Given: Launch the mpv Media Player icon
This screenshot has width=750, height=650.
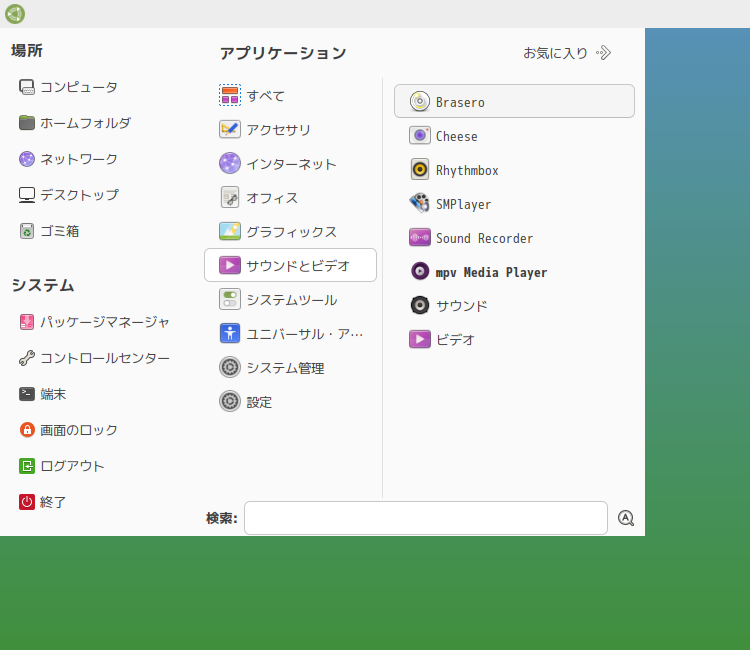Looking at the screenshot, I should point(419,271).
